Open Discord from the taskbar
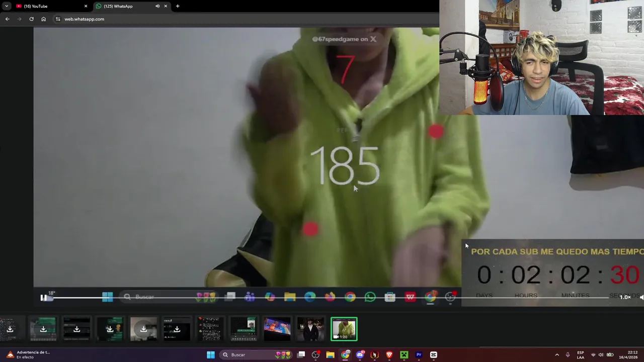Screen dimensions: 644x362 [360, 355]
